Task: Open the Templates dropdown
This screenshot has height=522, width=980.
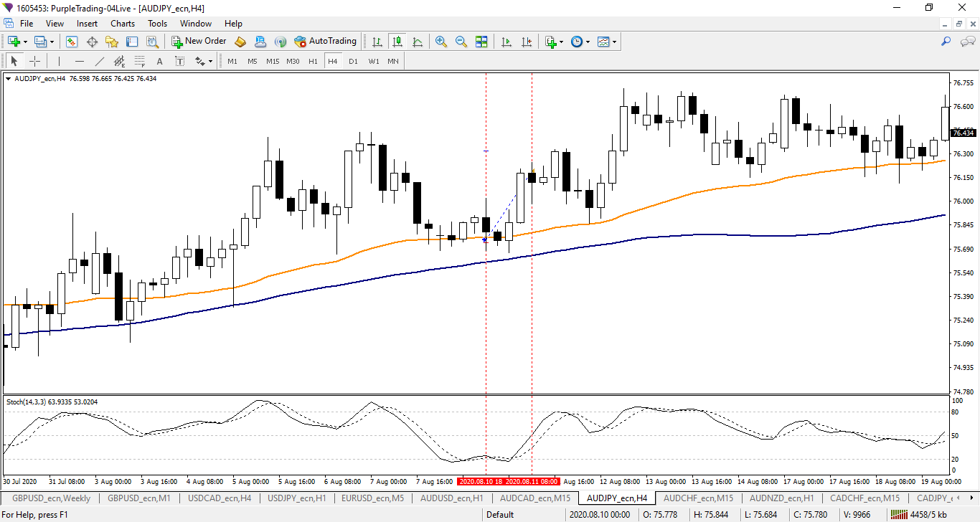Action: pos(615,42)
